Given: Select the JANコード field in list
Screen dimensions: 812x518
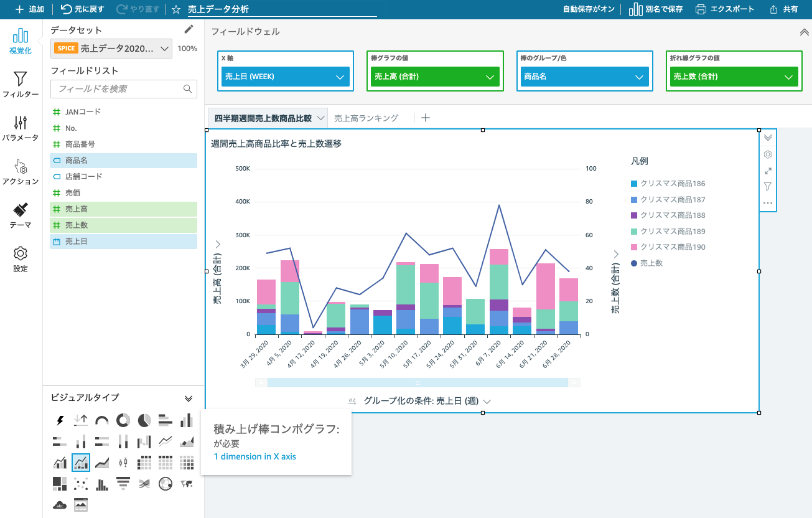Looking at the screenshot, I should click(x=123, y=112).
